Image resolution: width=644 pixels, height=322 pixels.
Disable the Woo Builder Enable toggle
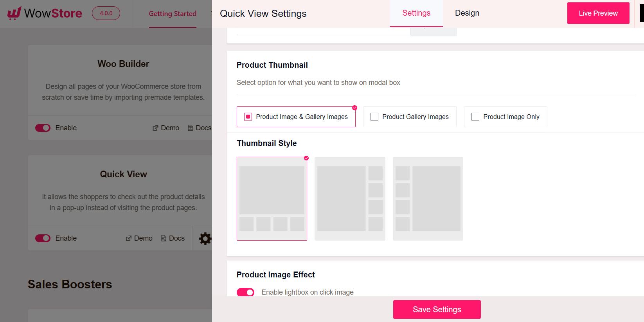43,128
